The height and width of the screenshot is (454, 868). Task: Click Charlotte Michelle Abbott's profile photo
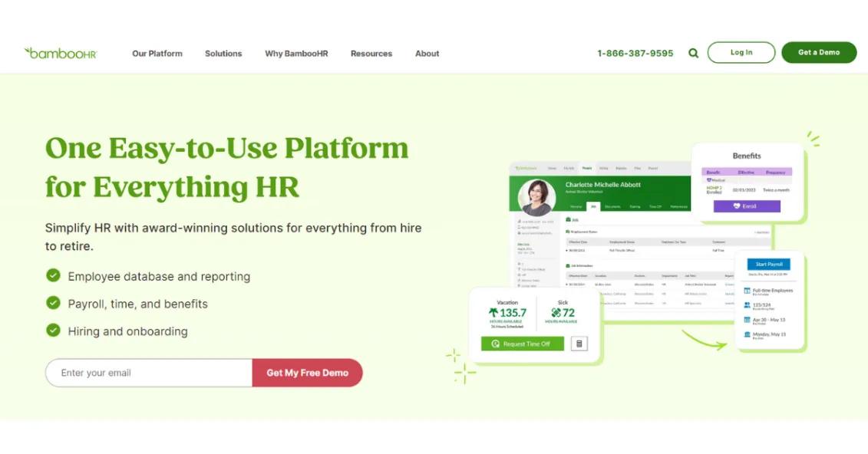click(x=536, y=197)
